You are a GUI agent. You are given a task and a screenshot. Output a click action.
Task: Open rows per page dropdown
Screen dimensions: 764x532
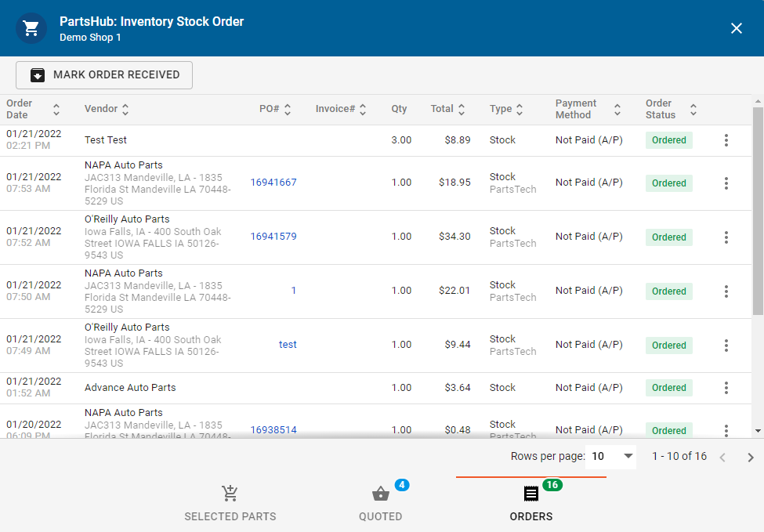click(x=611, y=456)
